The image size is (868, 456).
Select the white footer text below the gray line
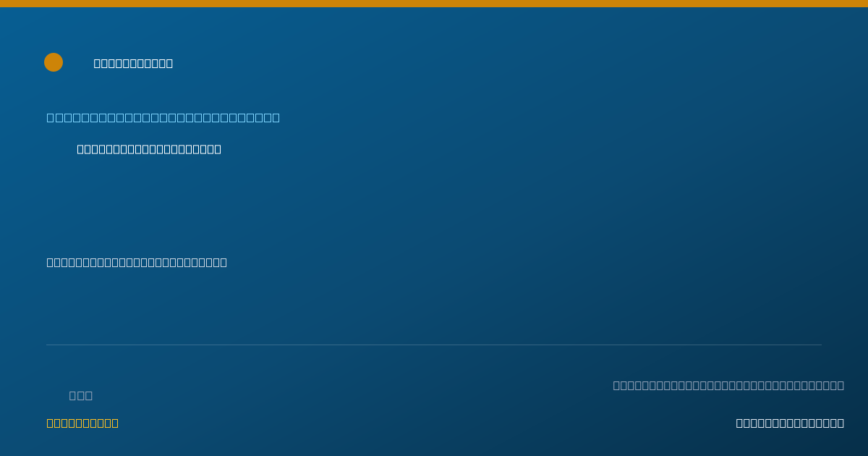[790, 423]
